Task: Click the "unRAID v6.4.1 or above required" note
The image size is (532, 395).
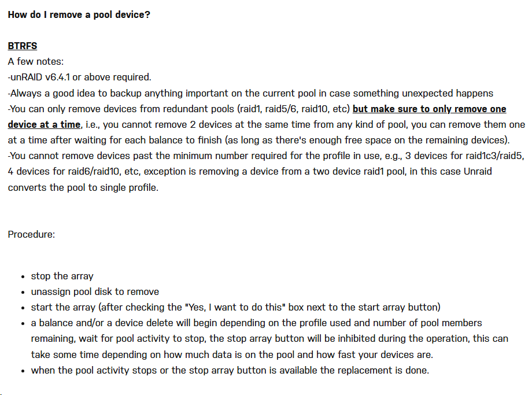Action: pos(79,77)
